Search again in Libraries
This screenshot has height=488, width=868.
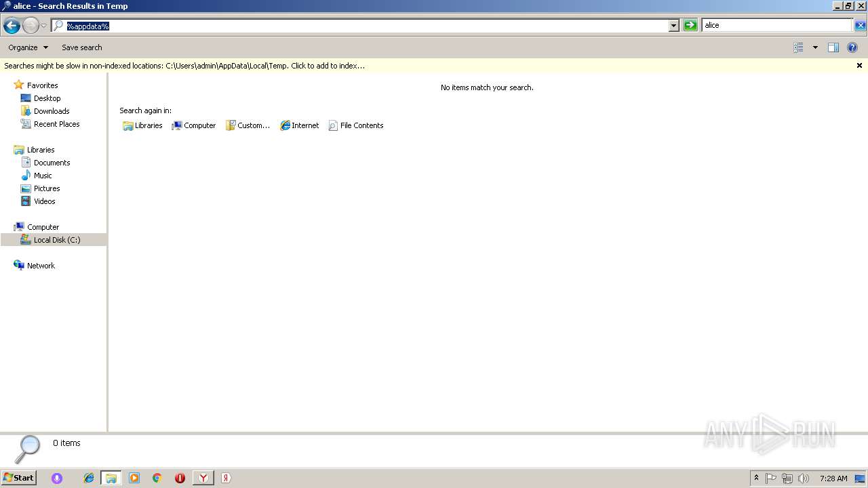142,125
